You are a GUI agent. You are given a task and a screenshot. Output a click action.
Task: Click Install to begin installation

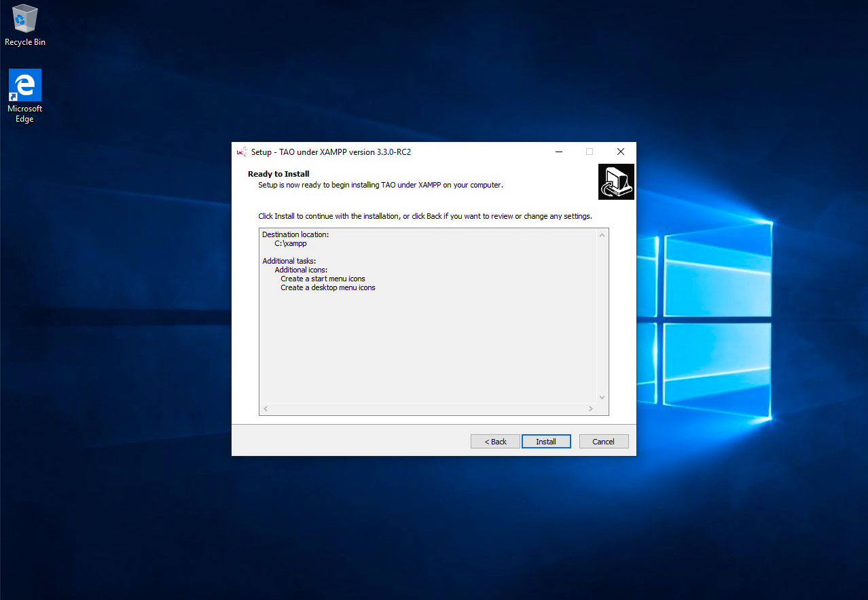[546, 441]
